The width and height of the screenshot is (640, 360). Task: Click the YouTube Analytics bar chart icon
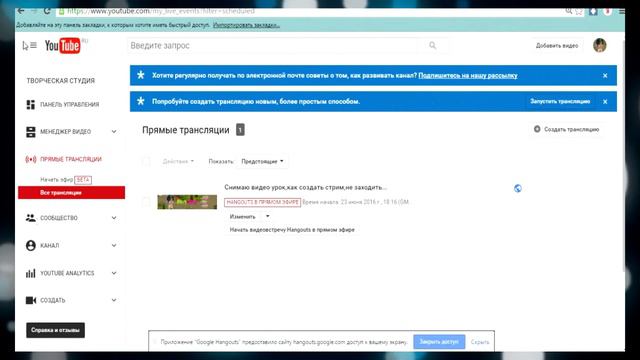(31, 273)
